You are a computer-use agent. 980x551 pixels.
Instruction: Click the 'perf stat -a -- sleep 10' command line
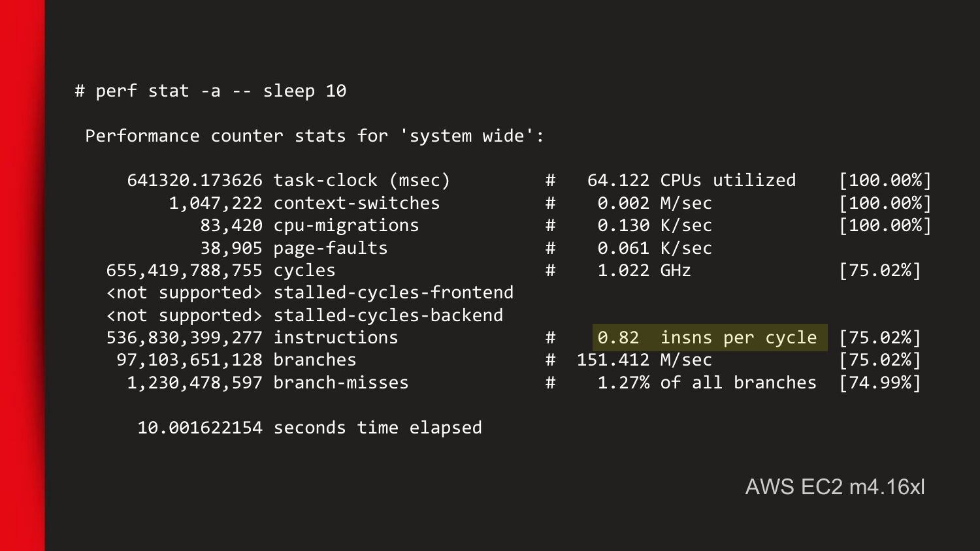(x=210, y=91)
